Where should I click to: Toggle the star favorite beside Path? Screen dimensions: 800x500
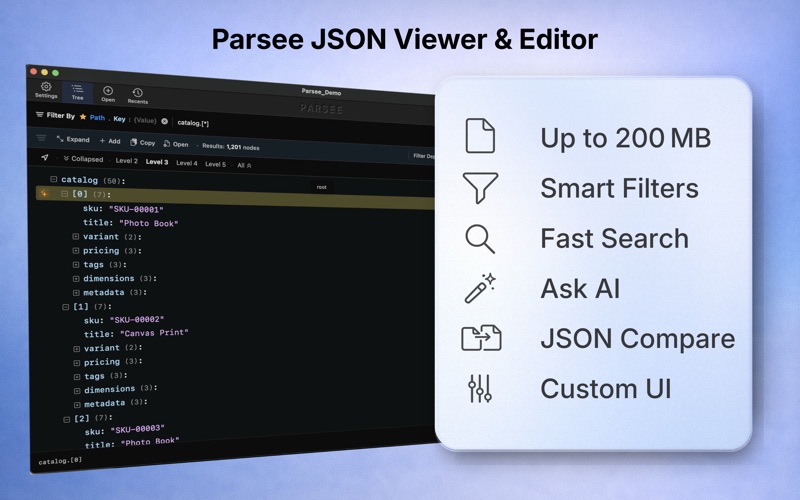click(x=83, y=117)
